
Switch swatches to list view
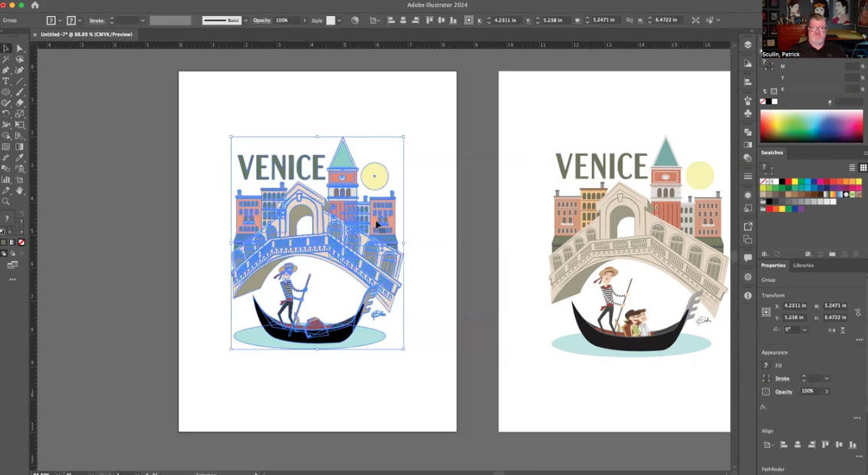click(x=852, y=167)
